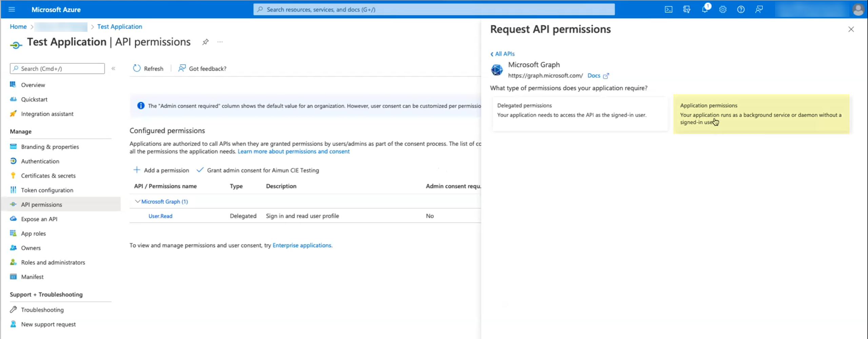The height and width of the screenshot is (339, 868).
Task: Click Add a permission
Action: tap(161, 170)
